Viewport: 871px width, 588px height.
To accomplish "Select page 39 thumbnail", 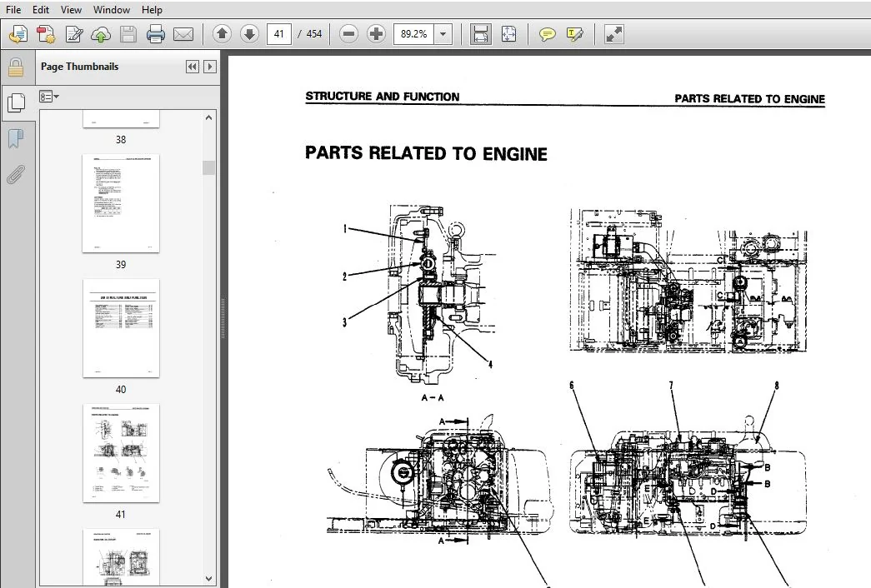I will pyautogui.click(x=121, y=203).
